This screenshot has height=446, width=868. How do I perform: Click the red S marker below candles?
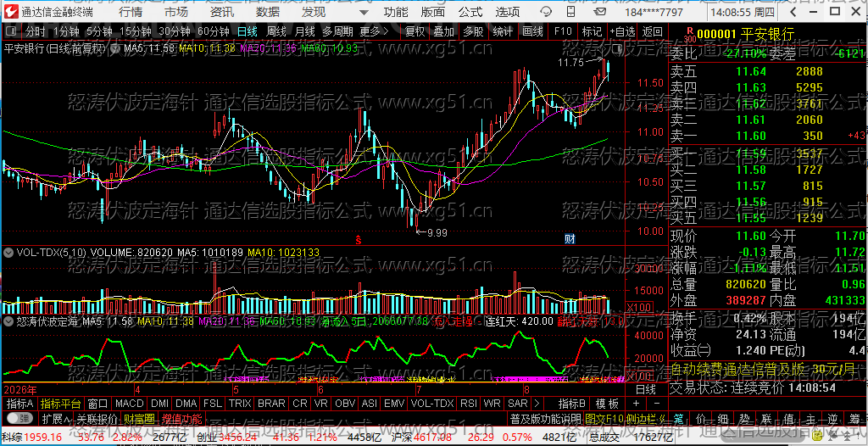click(359, 240)
